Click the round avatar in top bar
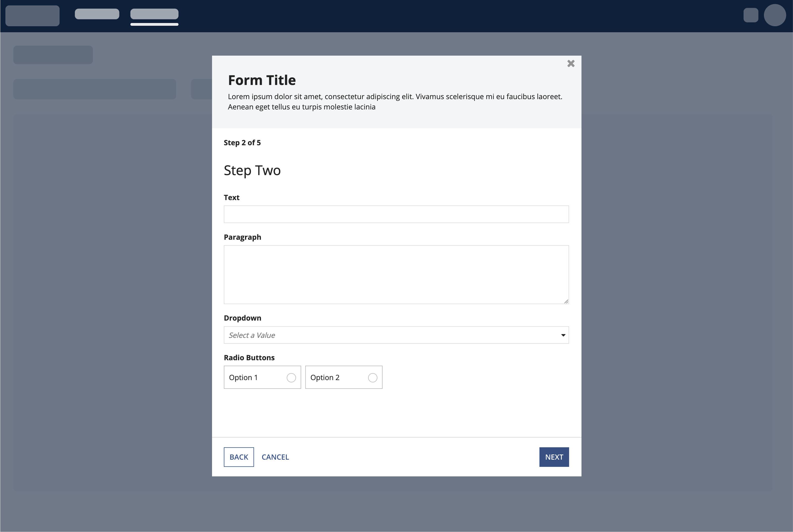793x532 pixels. point(774,15)
